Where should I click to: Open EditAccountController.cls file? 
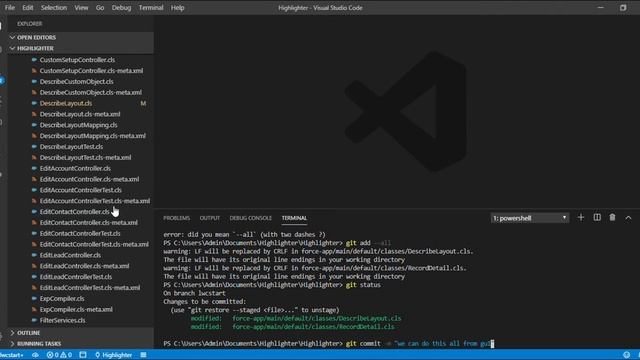(75, 168)
